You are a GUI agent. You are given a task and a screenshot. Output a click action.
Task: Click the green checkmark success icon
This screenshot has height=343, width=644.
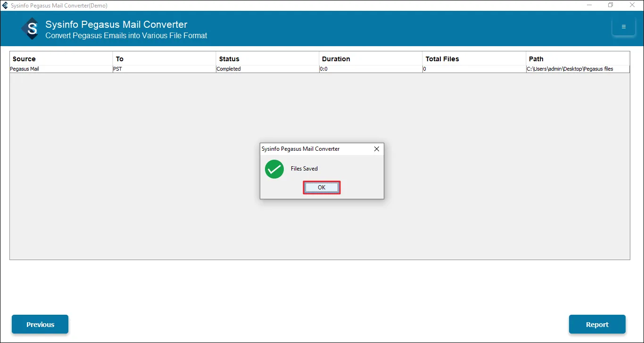tap(274, 169)
